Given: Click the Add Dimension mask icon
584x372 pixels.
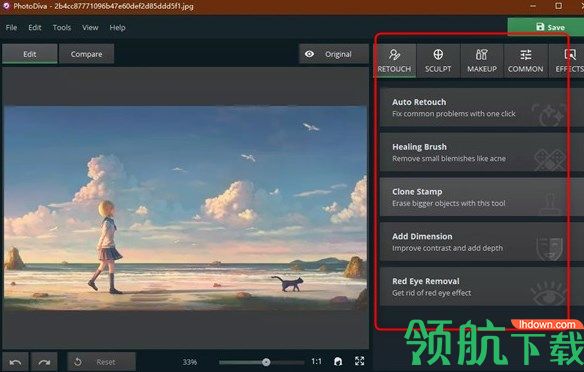Looking at the screenshot, I should tap(549, 249).
